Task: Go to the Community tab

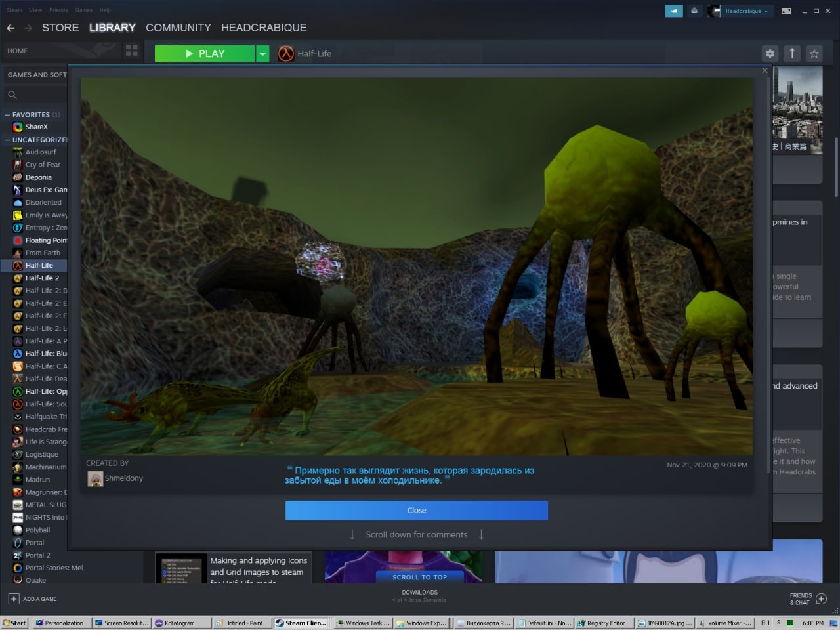Action: 178,28
